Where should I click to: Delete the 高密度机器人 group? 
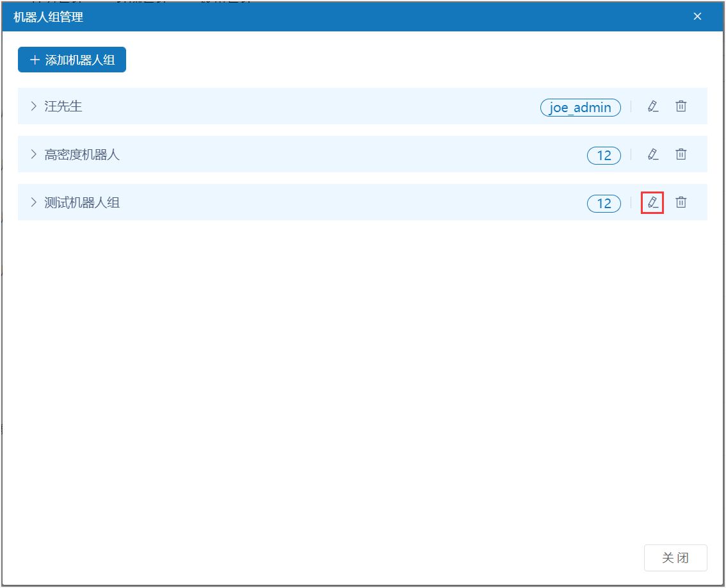681,154
